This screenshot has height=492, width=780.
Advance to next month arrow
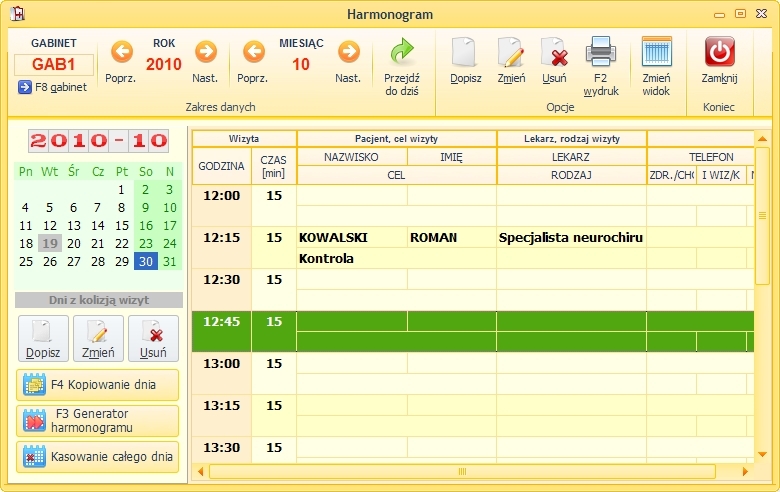[348, 52]
